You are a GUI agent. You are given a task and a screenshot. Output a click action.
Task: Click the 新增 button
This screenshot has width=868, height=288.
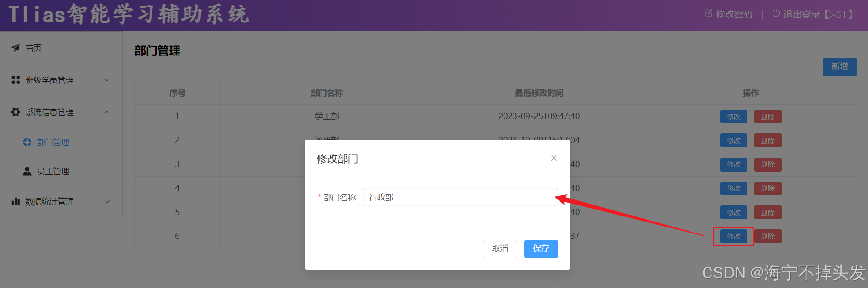839,66
